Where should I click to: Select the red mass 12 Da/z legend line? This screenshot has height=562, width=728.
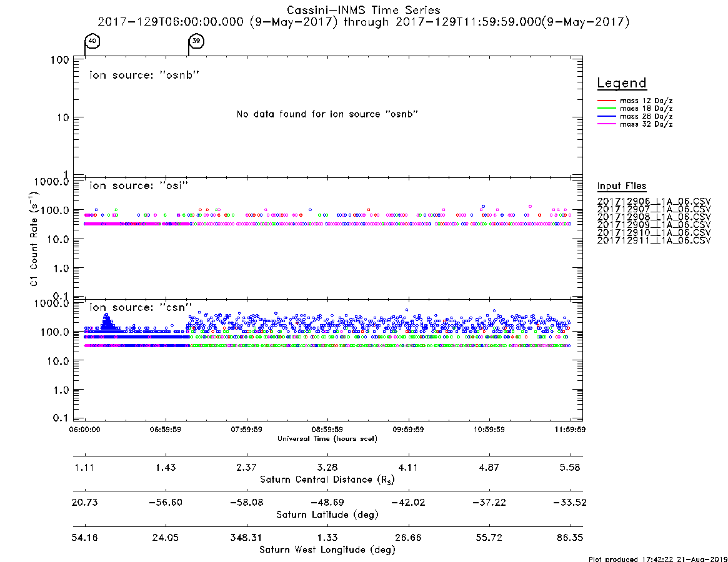(606, 101)
